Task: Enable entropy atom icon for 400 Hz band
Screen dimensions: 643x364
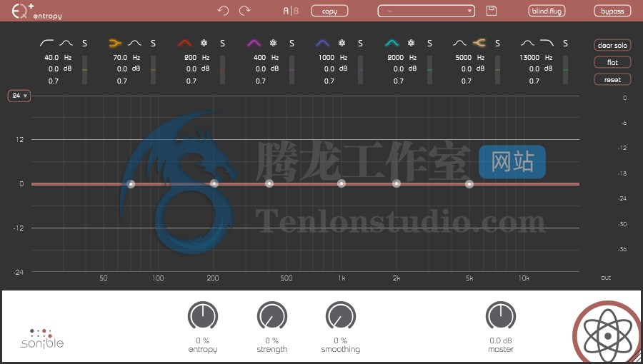Action: click(x=273, y=43)
